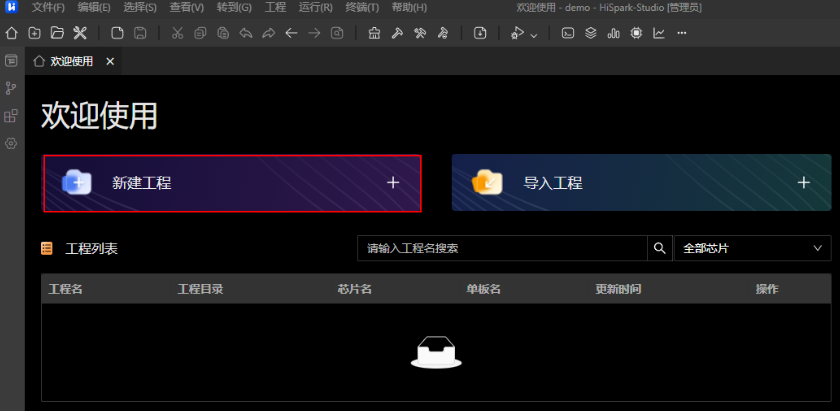
Task: Open the 运行(R) menu
Action: [x=315, y=7]
